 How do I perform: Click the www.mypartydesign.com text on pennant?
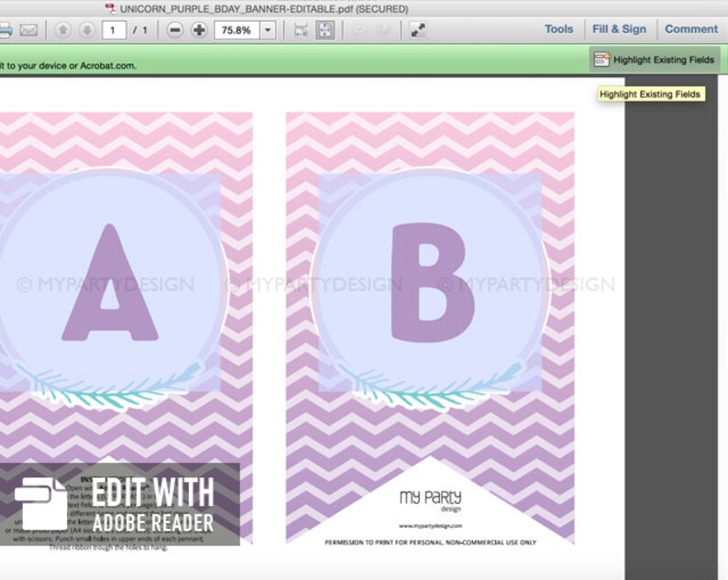click(430, 526)
